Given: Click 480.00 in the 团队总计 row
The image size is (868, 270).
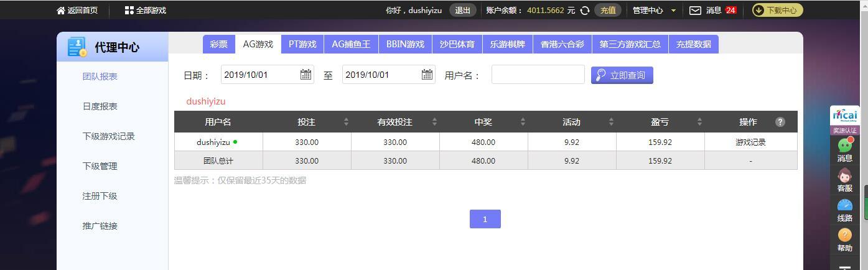Looking at the screenshot, I should 483,161.
